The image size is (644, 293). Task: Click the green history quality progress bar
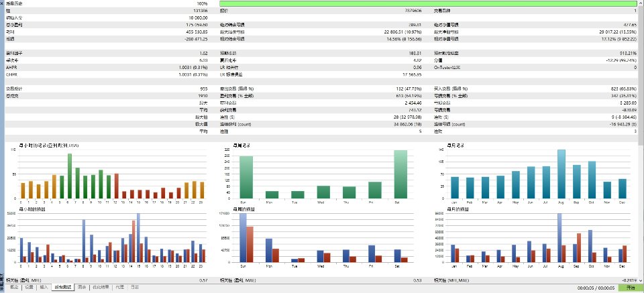[428, 3]
